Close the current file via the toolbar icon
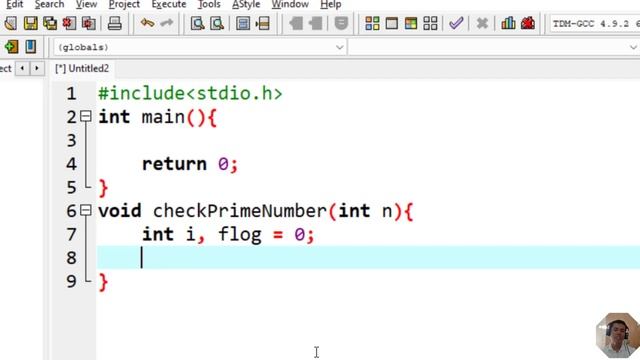Screen dimensions: 640x360 point(69,23)
